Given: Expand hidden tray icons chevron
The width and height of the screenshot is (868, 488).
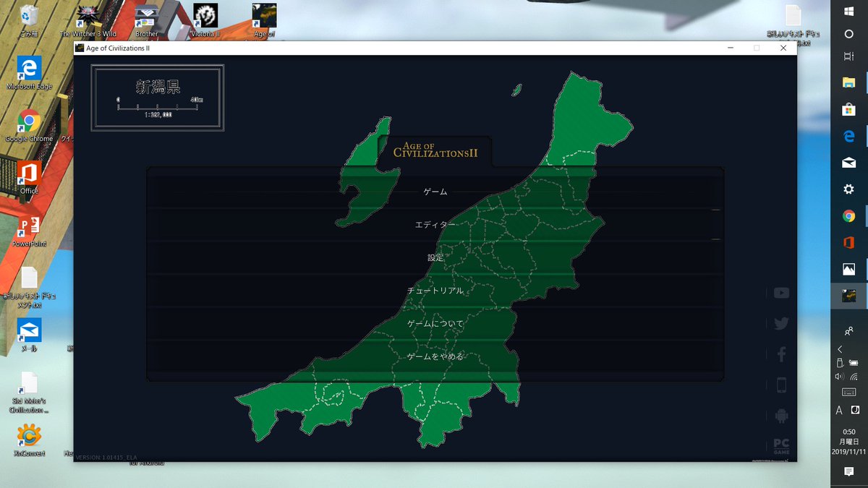Looking at the screenshot, I should point(840,348).
